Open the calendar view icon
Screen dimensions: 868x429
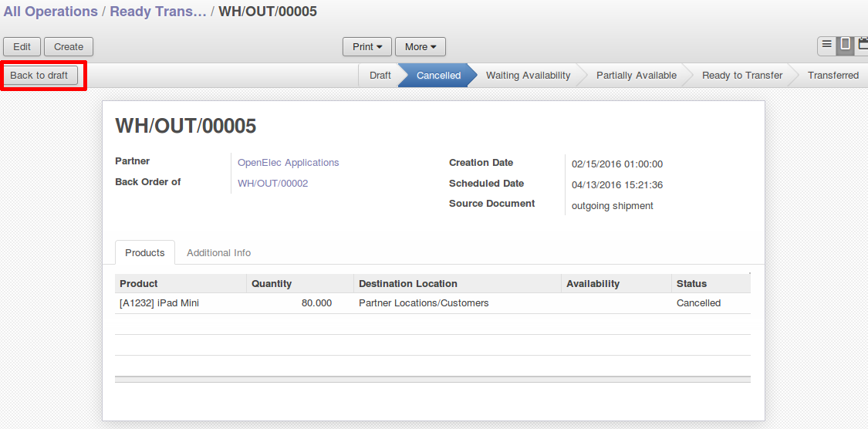pyautogui.click(x=863, y=46)
